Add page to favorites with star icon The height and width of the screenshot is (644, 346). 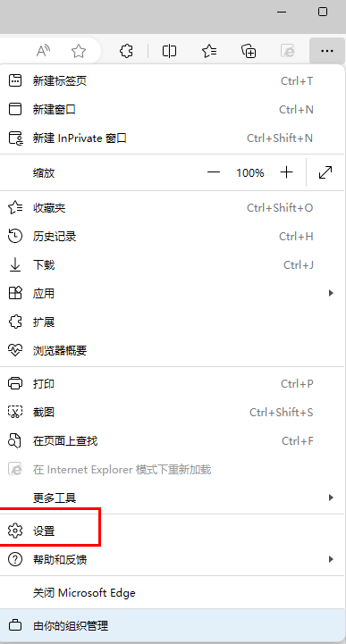tap(79, 51)
